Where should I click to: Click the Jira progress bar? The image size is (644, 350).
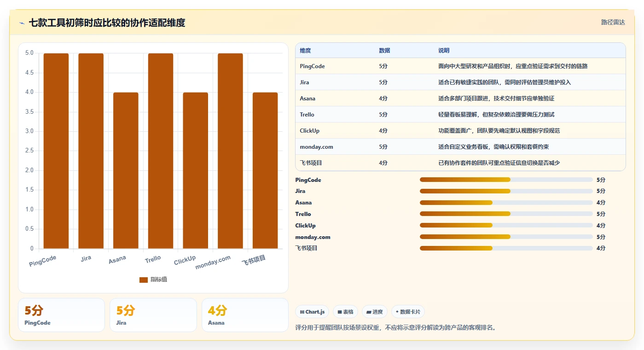[x=506, y=191]
